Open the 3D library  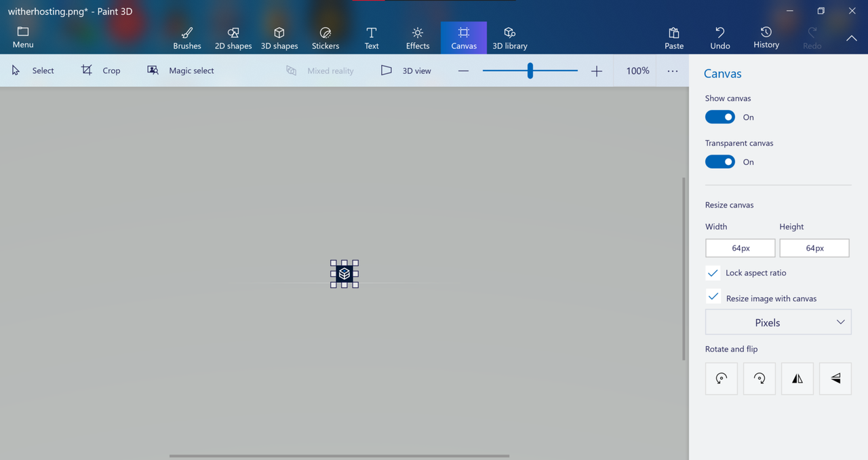click(x=510, y=38)
